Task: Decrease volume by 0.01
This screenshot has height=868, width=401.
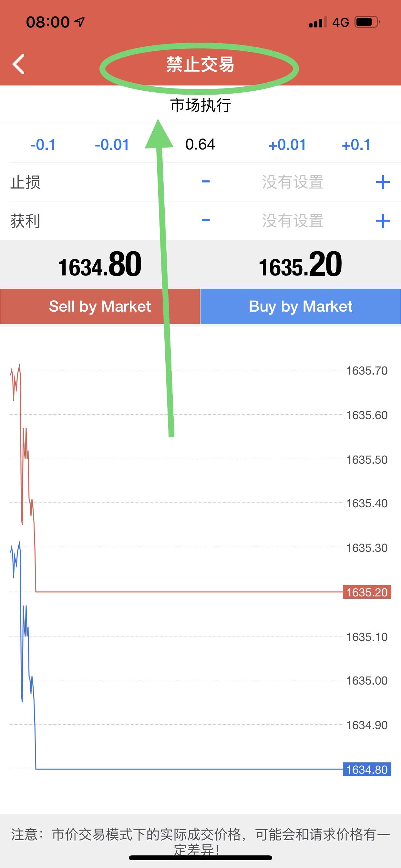Action: coord(112,145)
